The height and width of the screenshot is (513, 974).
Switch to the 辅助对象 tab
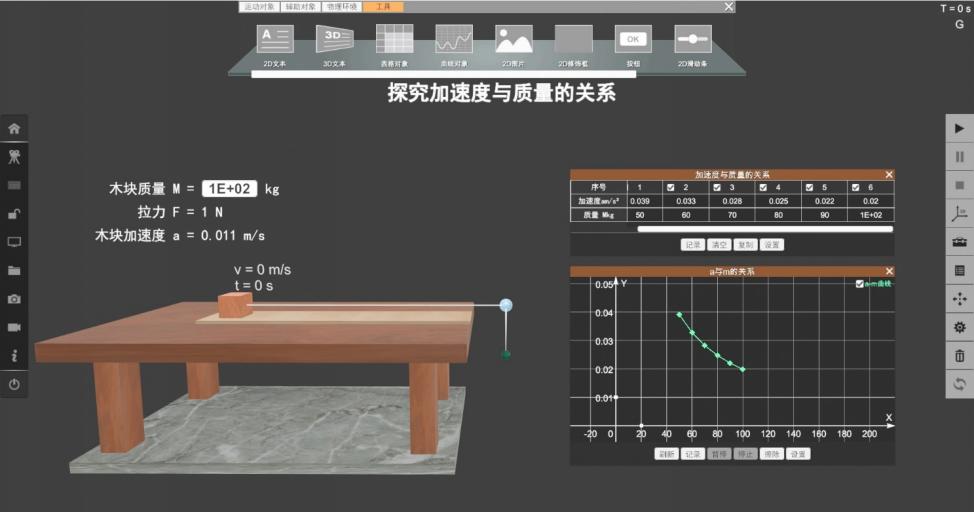tap(301, 7)
